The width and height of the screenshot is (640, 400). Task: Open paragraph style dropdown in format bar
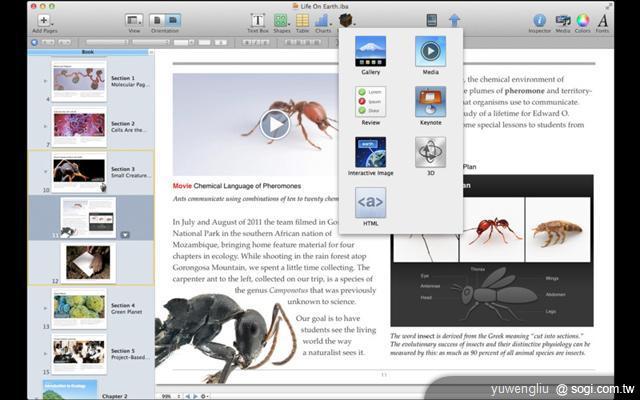tap(107, 42)
